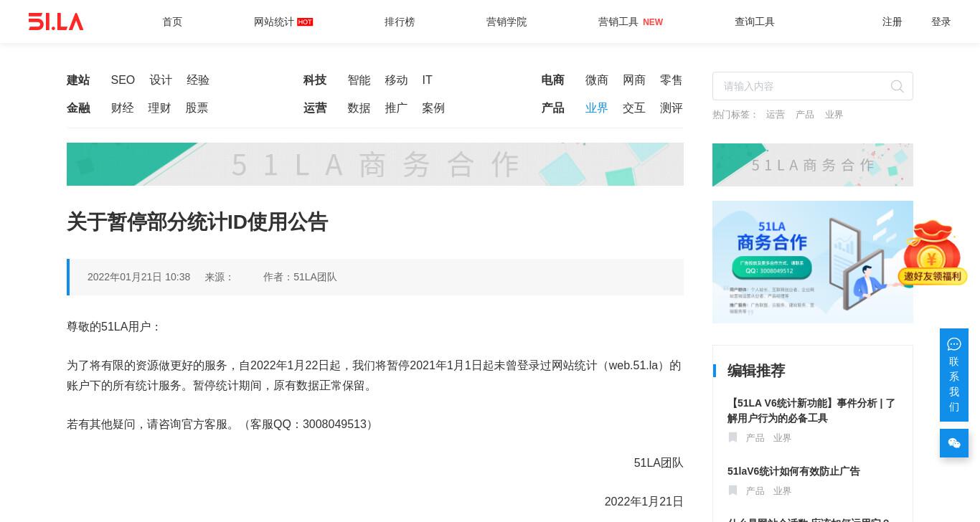The image size is (980, 522).
Task: Open 案例 subcategory
Action: [433, 108]
